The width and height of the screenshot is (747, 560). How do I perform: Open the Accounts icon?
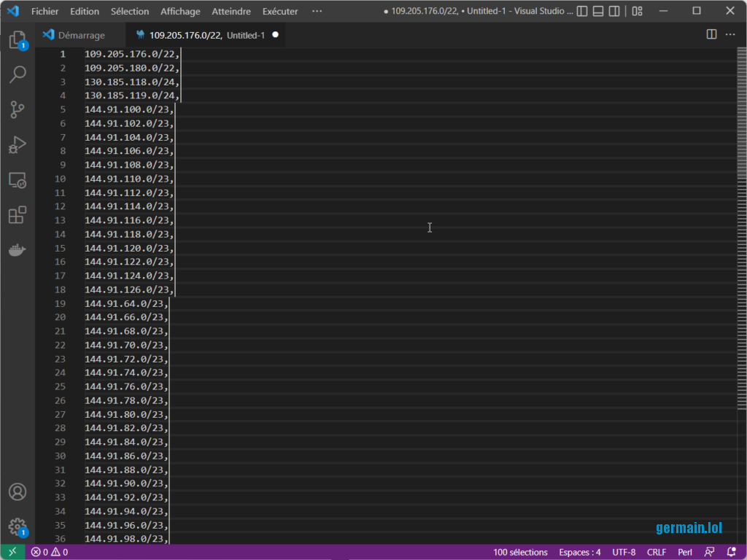(18, 491)
